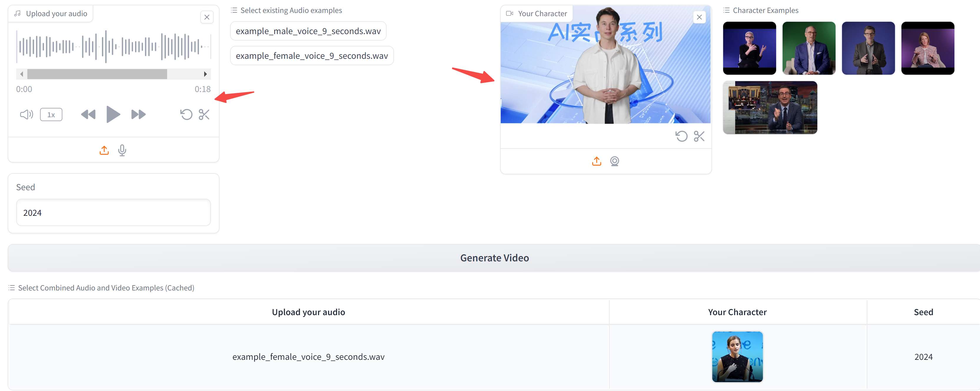This screenshot has height=391, width=980.
Task: Reset the character video edits
Action: [x=681, y=136]
